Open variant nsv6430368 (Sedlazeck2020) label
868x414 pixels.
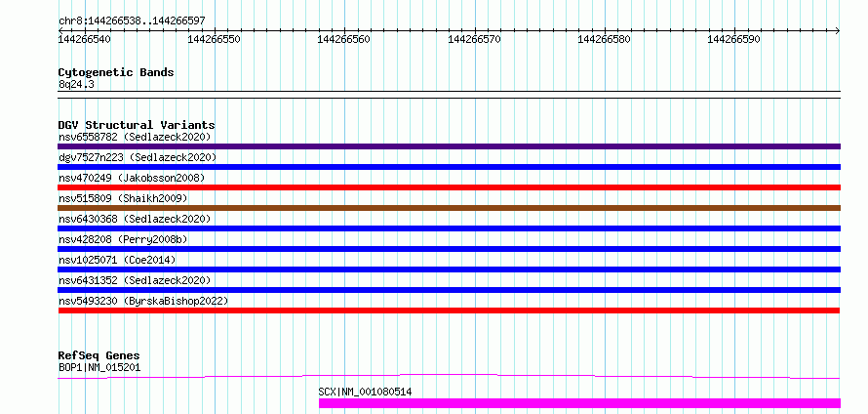(x=135, y=219)
